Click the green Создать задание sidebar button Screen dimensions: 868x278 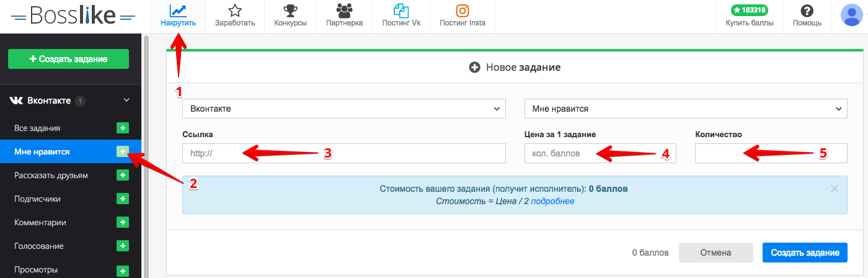point(68,59)
